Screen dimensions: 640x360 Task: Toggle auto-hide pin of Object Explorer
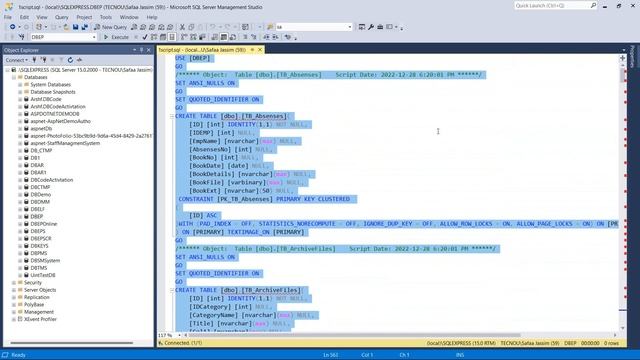coord(142,50)
